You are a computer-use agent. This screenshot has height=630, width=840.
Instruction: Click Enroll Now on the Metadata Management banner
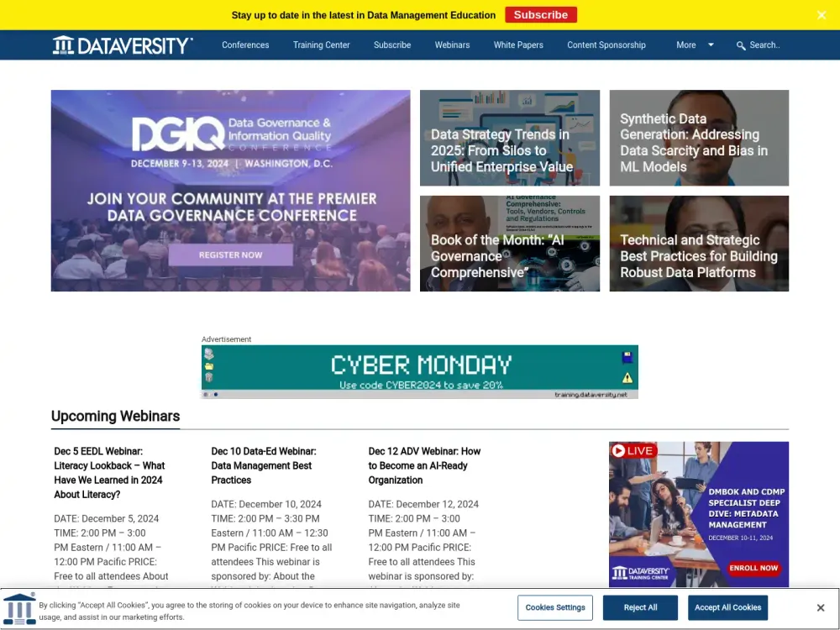click(753, 568)
